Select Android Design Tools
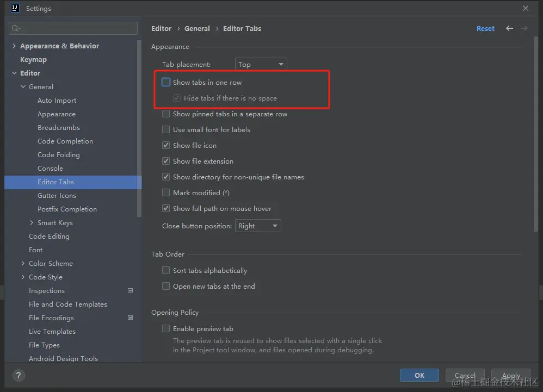543x392 pixels. [63, 358]
